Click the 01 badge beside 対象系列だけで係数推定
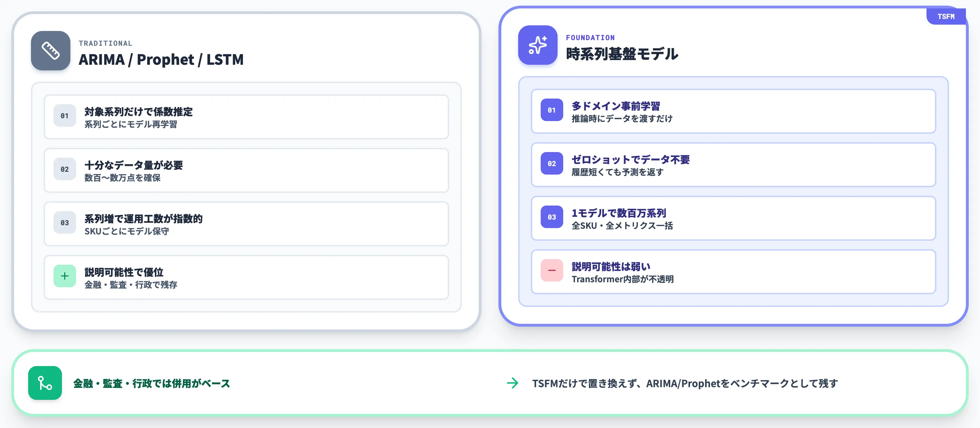 click(65, 116)
